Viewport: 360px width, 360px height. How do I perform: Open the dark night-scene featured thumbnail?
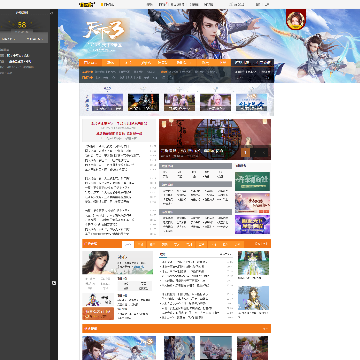coord(143,102)
